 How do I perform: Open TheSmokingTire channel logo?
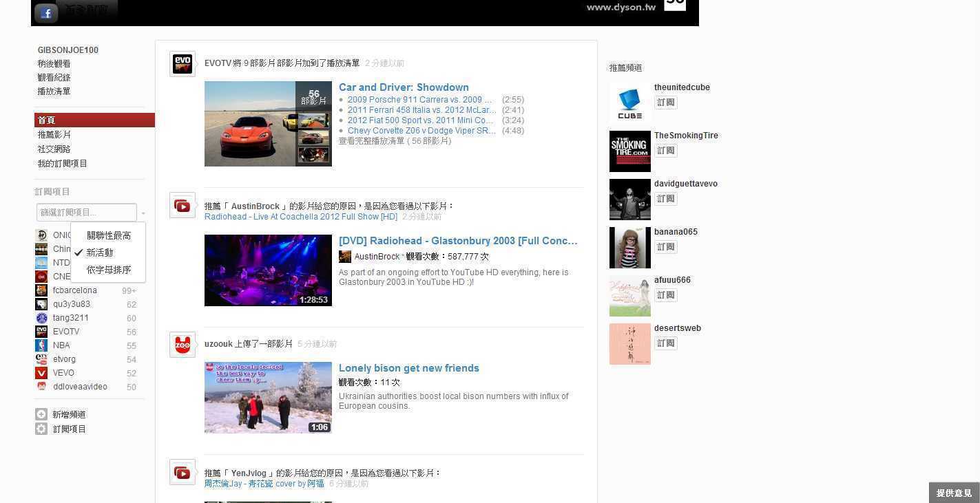pyautogui.click(x=630, y=151)
